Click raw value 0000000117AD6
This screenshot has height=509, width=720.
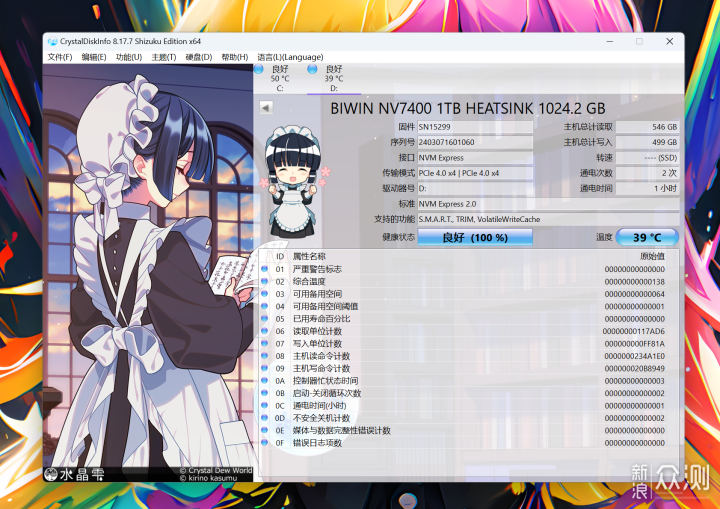click(634, 331)
